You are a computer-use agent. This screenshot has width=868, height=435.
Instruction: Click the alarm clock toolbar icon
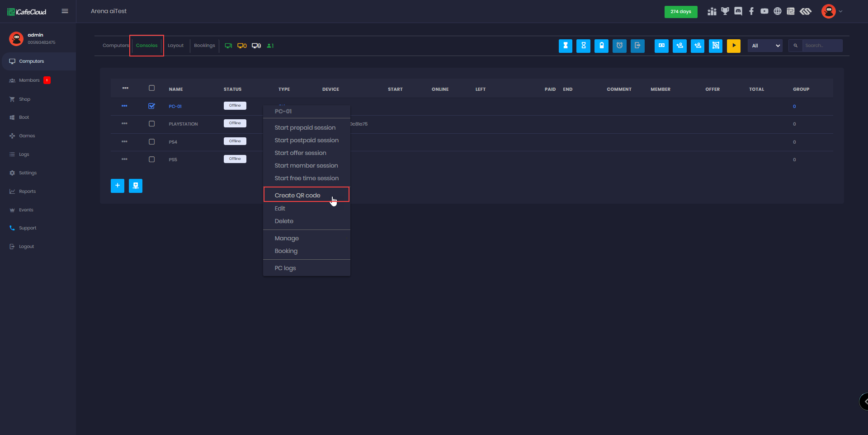[619, 46]
